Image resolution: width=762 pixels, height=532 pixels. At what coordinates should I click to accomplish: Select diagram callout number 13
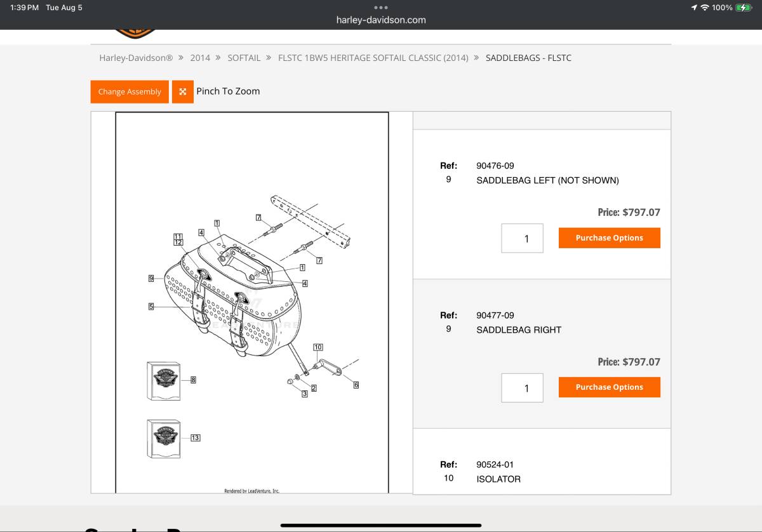[195, 438]
